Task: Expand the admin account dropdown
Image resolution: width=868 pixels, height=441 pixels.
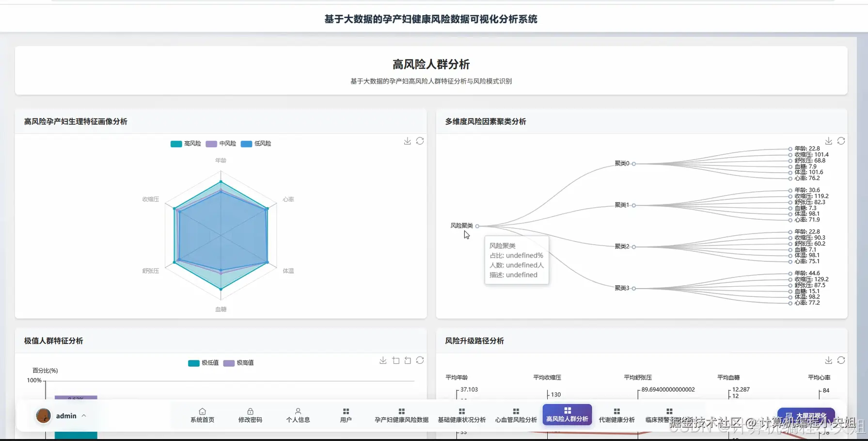Action: pos(83,416)
